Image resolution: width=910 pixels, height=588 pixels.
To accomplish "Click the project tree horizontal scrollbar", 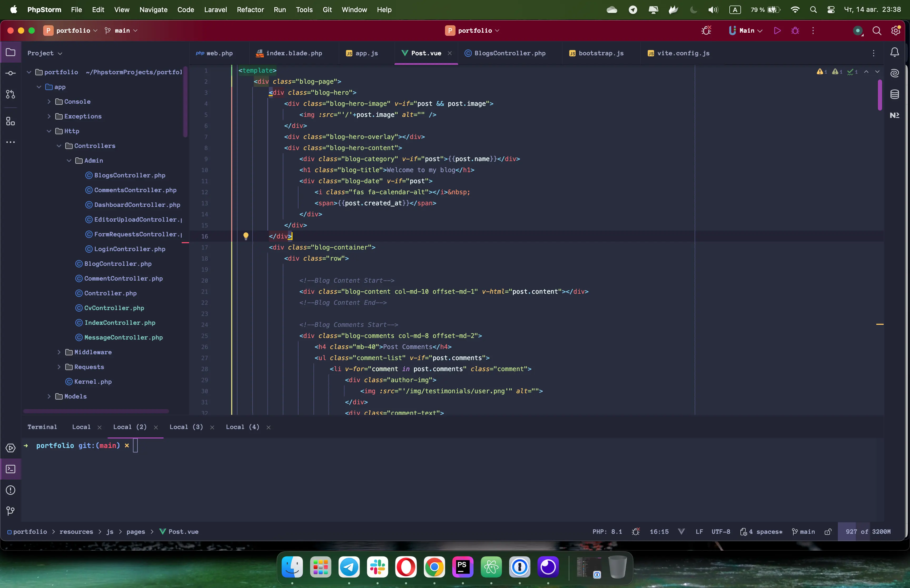I will (x=96, y=411).
